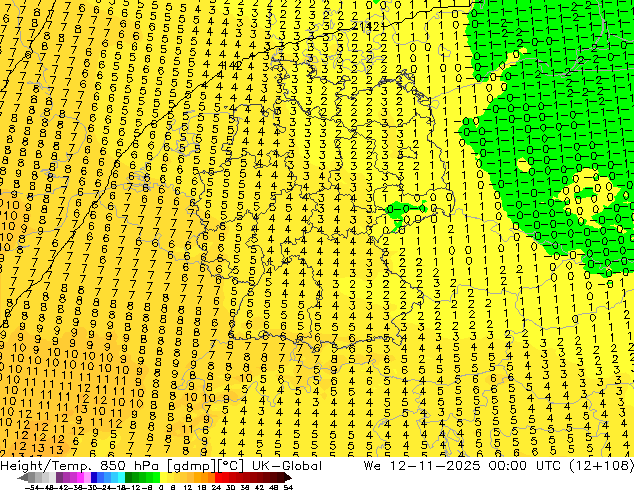Click the "[gdmp]" unit label
The height and width of the screenshot is (490, 634).
[193, 466]
